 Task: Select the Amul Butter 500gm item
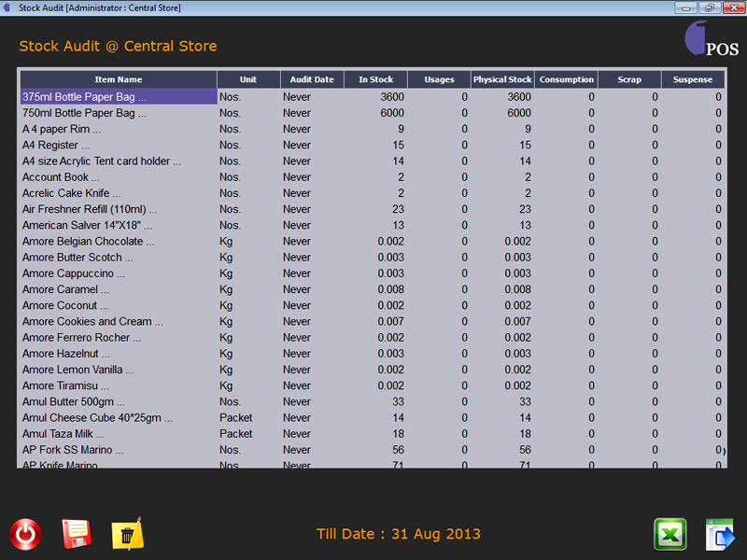coord(118,401)
